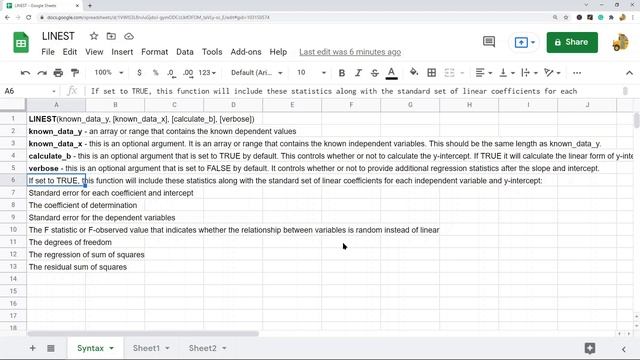The height and width of the screenshot is (360, 640).
Task: Open the font size 10 dropdown
Action: coord(311,73)
